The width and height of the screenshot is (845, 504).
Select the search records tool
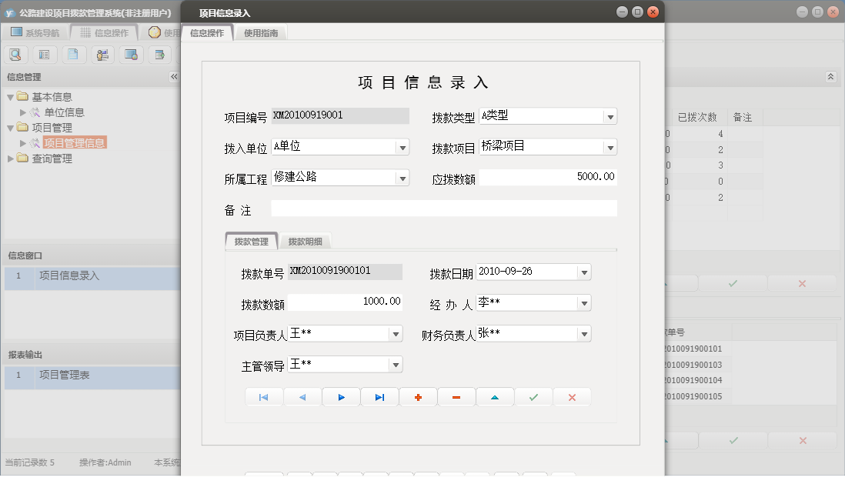(15, 55)
